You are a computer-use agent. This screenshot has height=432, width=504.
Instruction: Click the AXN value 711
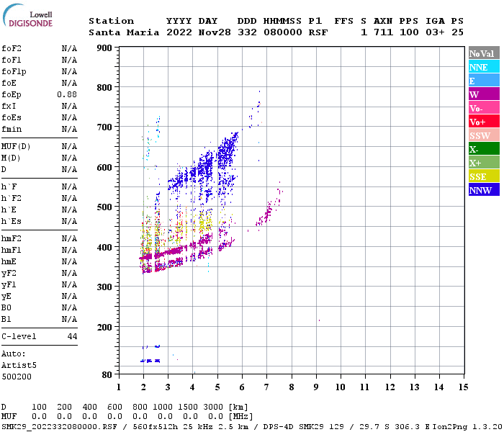pos(383,32)
